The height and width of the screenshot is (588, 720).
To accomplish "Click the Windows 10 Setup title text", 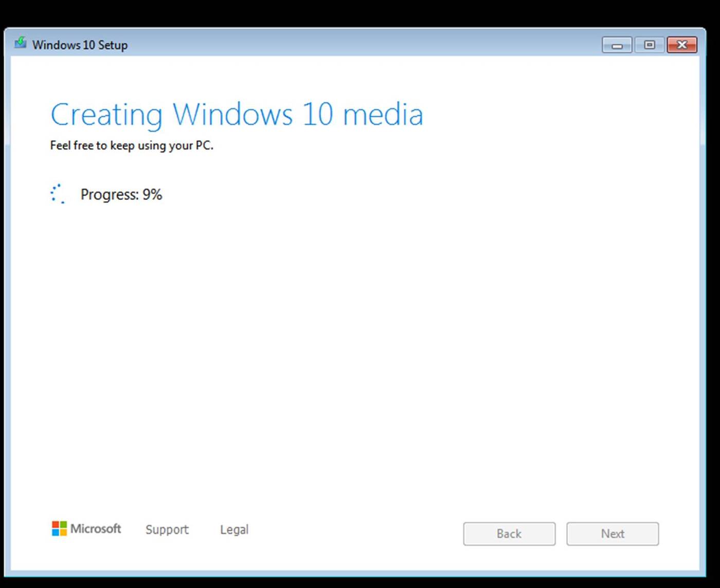I will click(x=79, y=45).
